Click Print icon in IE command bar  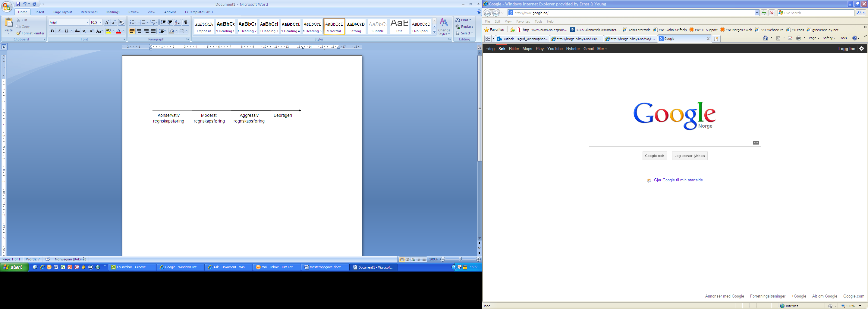[798, 38]
